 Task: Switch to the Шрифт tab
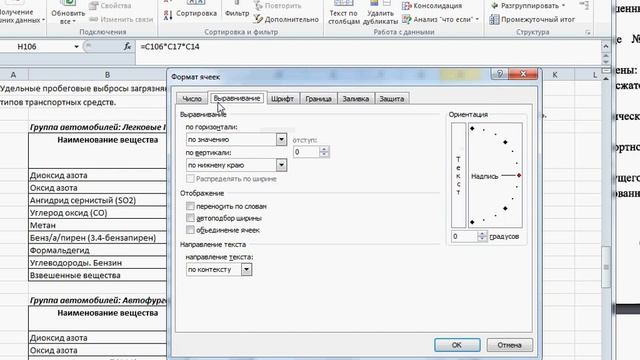point(282,99)
